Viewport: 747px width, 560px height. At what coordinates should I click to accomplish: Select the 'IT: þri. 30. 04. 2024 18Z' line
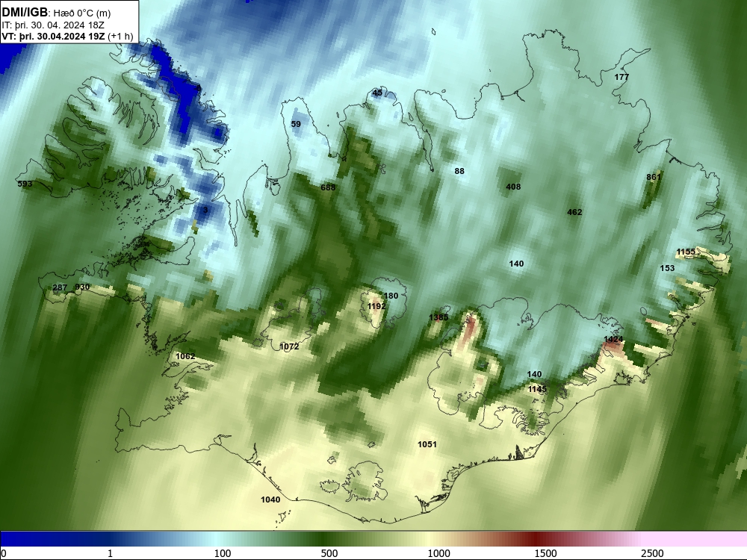point(53,25)
